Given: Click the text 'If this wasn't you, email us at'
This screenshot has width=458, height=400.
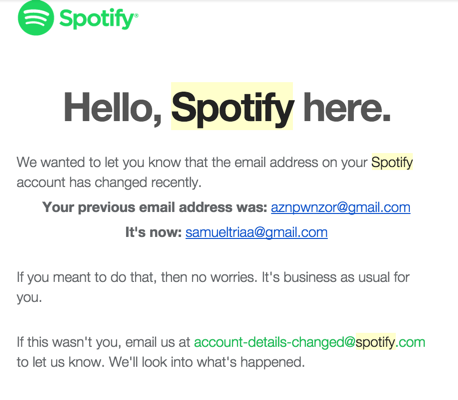Looking at the screenshot, I should pos(103,342).
